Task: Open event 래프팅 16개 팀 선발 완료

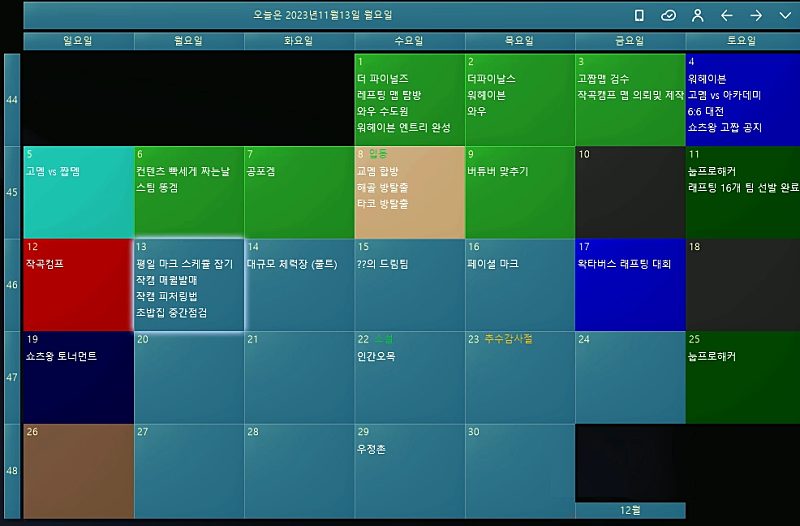Action: 743,188
